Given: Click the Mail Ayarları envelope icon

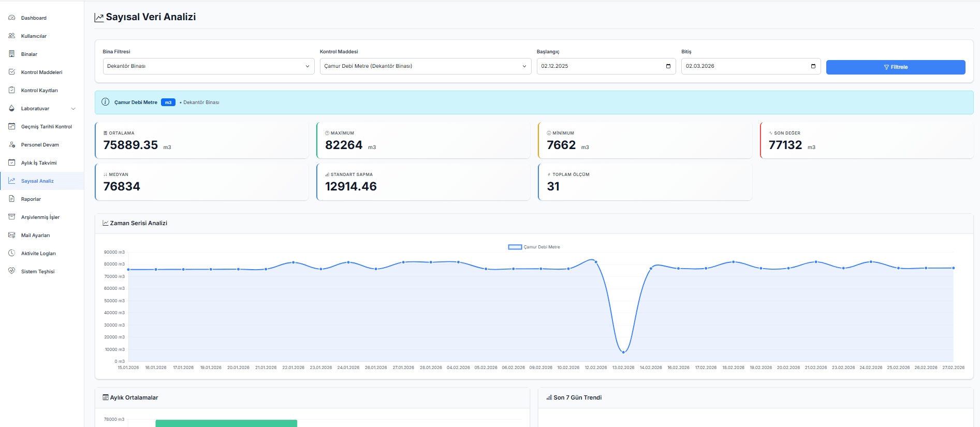Looking at the screenshot, I should point(11,235).
